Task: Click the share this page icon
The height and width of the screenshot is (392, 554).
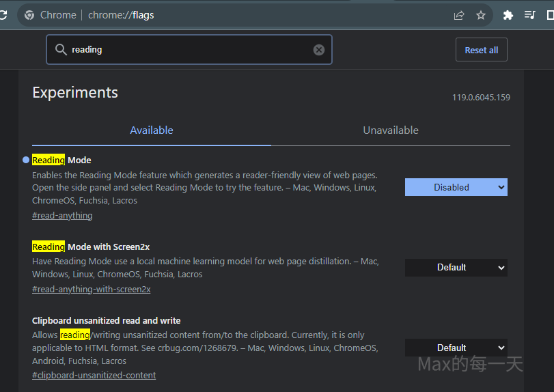Action: click(x=459, y=15)
